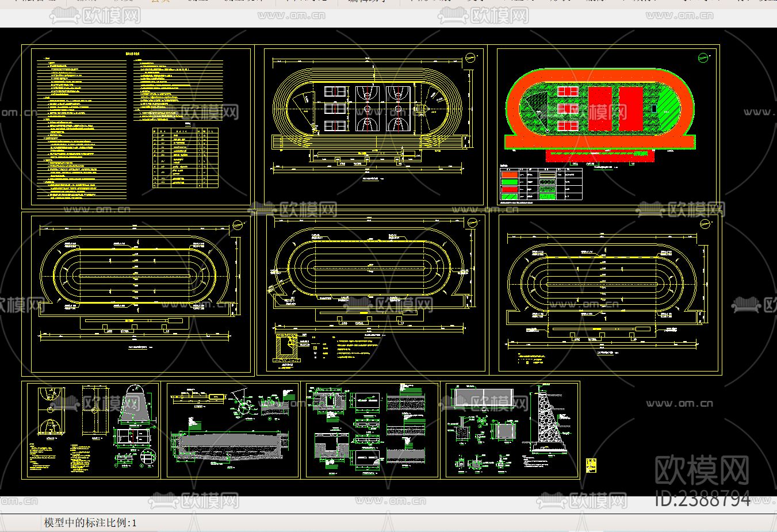Pick the track plan sheet below design notes
This screenshot has width=777, height=532.
click(138, 294)
